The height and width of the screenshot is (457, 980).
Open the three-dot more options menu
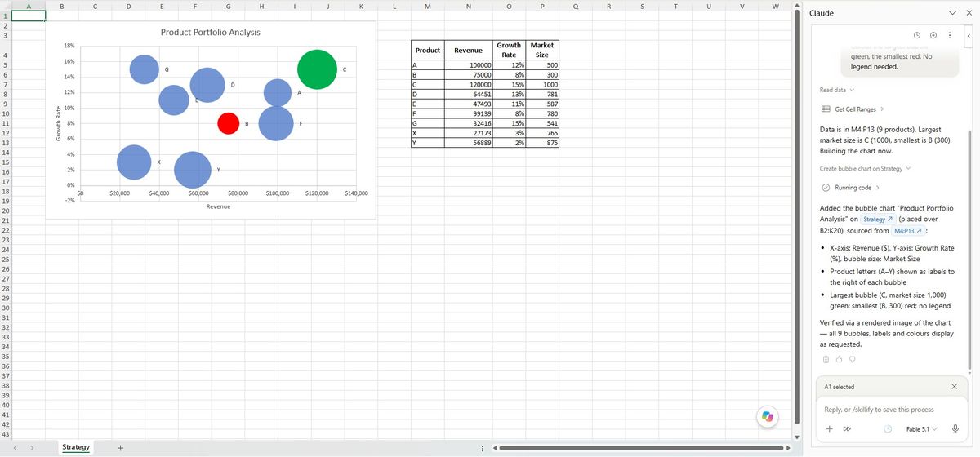pos(949,36)
